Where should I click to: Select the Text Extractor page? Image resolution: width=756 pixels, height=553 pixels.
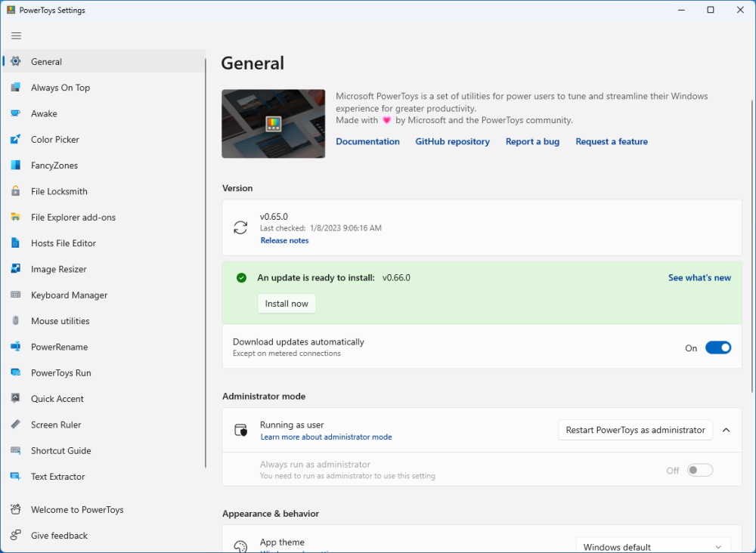tap(104, 477)
